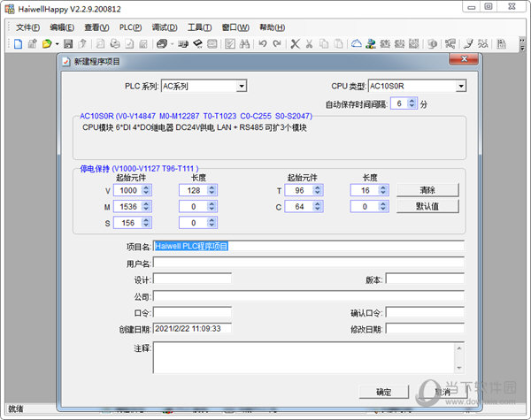Click the grayed paste clipboard icon
Viewport: 531px width, 420px height.
pyautogui.click(x=338, y=44)
